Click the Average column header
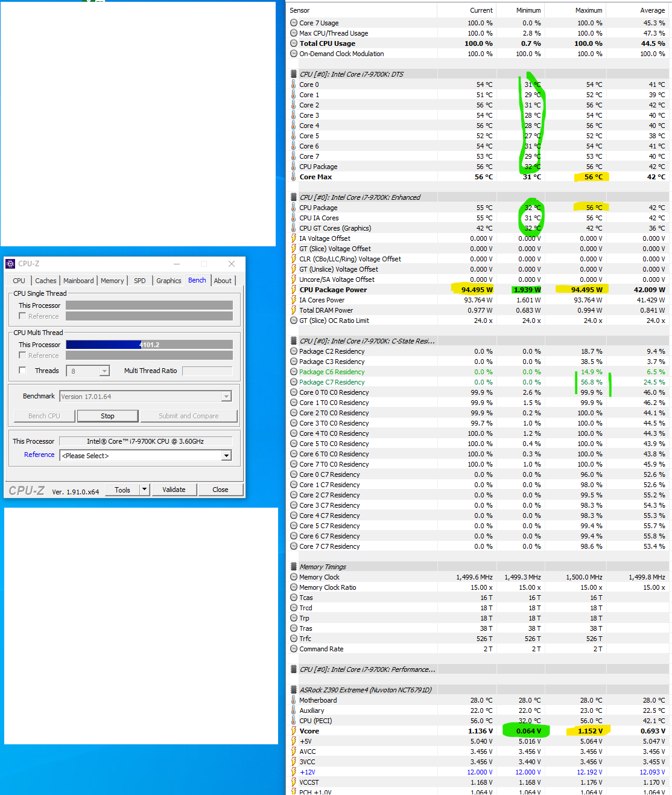672x795 pixels. [x=638, y=10]
